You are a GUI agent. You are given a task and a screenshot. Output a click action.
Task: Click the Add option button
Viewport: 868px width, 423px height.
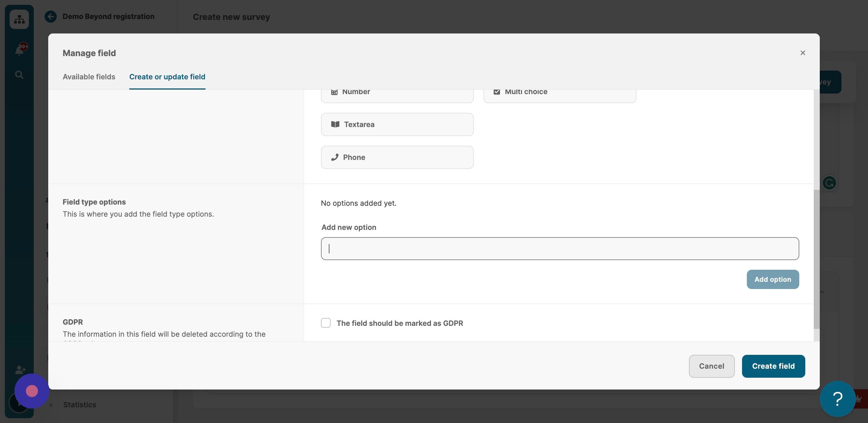tap(773, 279)
